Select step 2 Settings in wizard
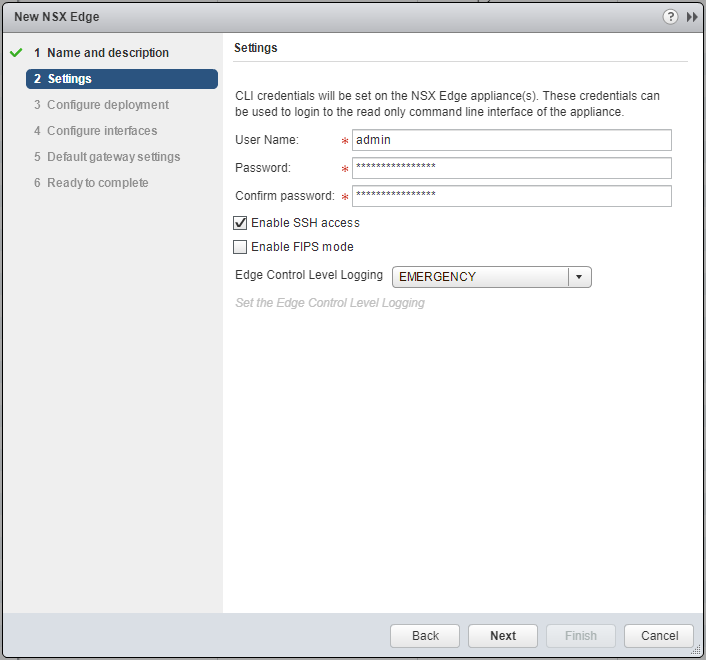The width and height of the screenshot is (706, 660). click(69, 79)
